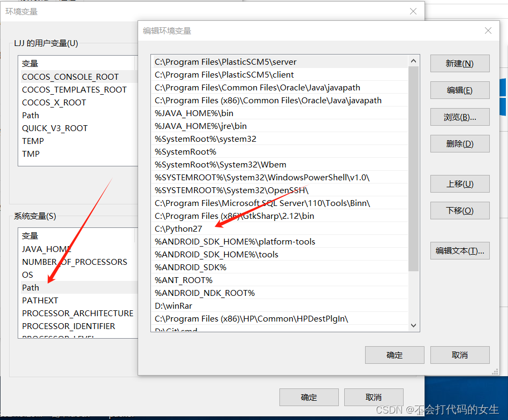508x420 pixels.
Task: Move entry up with 上移(U)
Action: pyautogui.click(x=459, y=184)
